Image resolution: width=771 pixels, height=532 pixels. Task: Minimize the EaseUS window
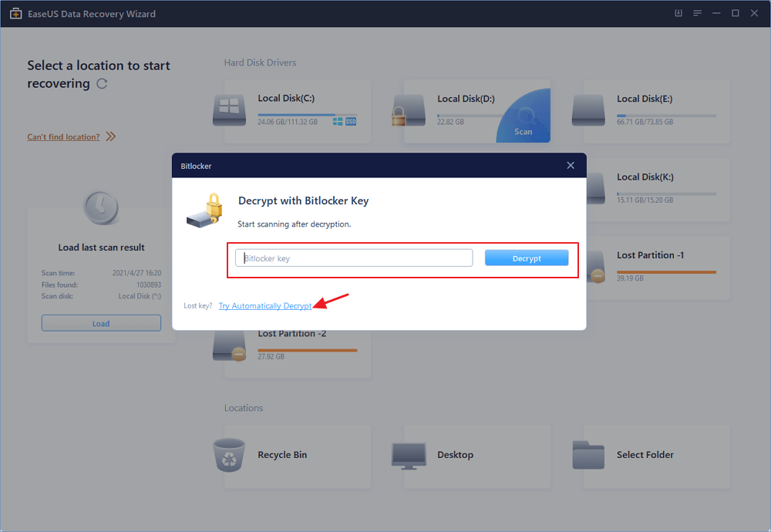(x=716, y=13)
